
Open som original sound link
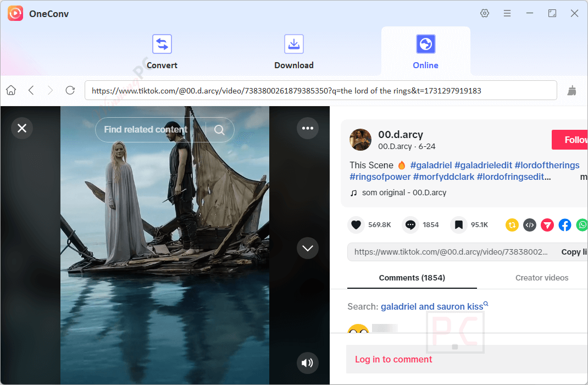tap(404, 193)
